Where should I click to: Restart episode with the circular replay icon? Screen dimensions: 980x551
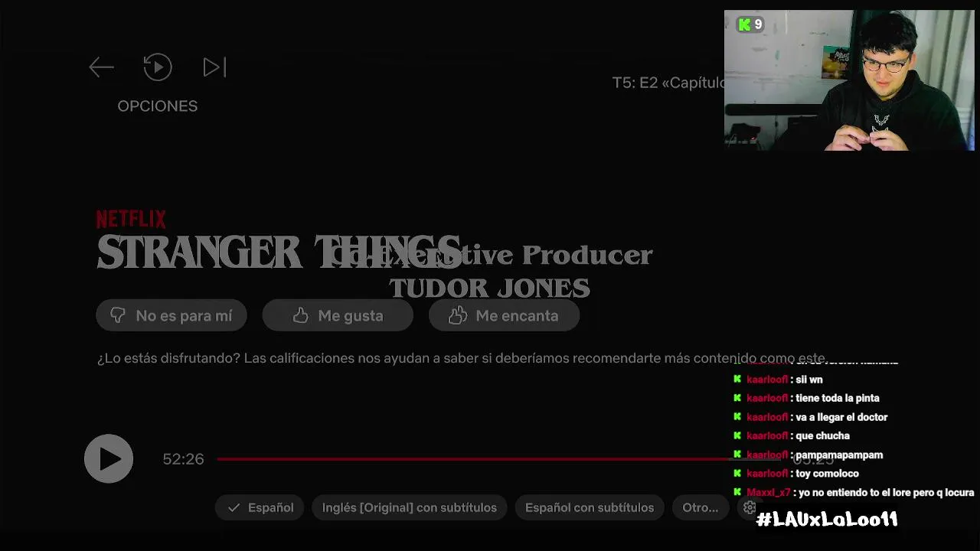click(x=158, y=67)
